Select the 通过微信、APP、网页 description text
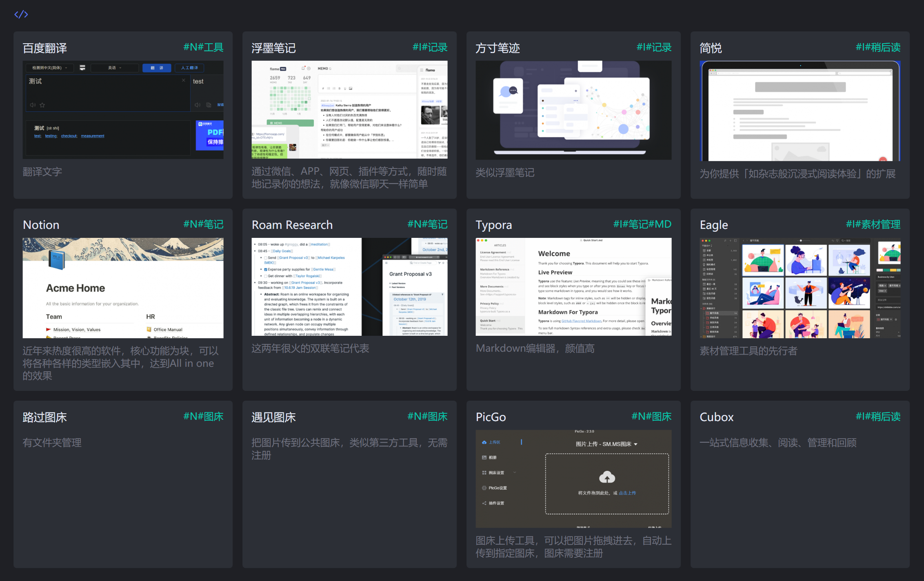The width and height of the screenshot is (924, 581). (x=349, y=177)
